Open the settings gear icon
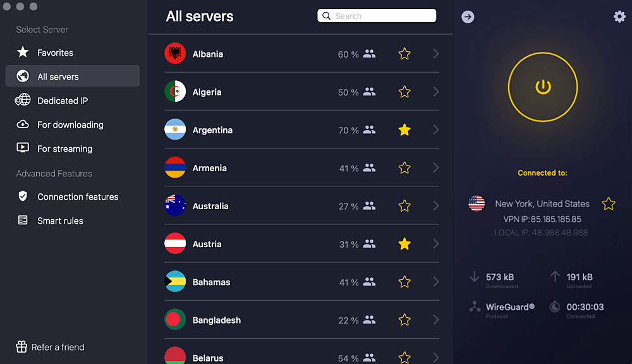Image resolution: width=632 pixels, height=364 pixels. [x=619, y=16]
